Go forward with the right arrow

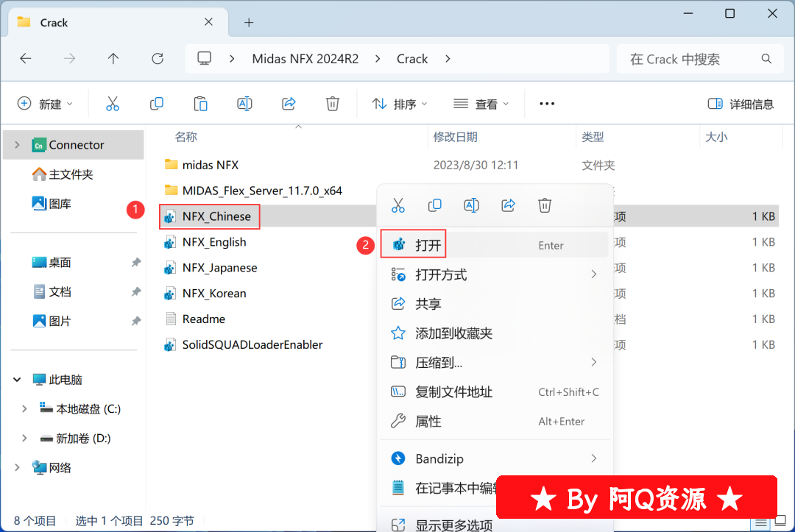click(69, 59)
